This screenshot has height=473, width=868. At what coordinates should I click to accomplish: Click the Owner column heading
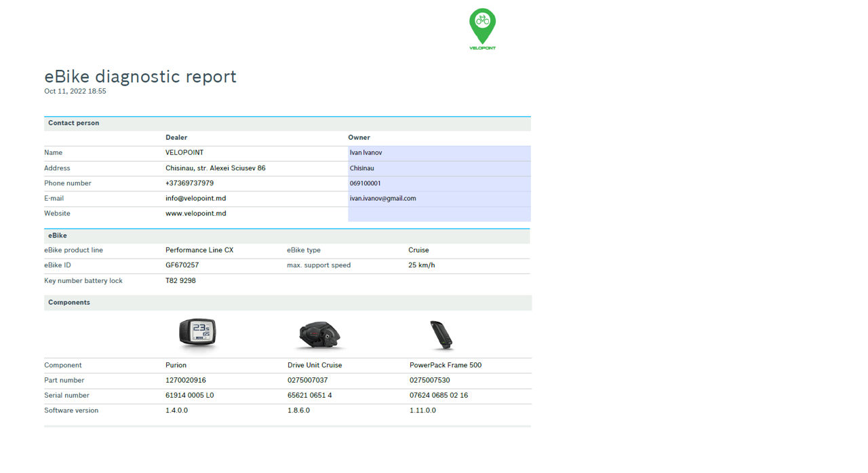pyautogui.click(x=359, y=137)
